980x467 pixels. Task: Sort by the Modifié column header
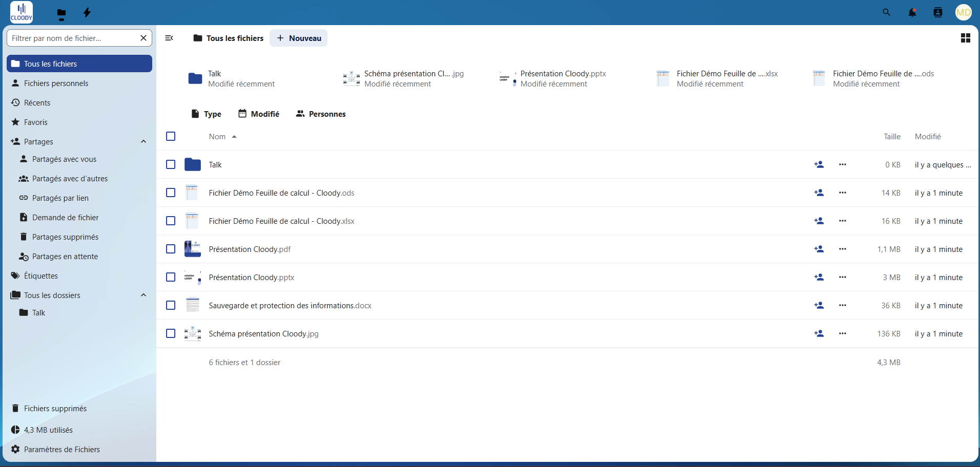(928, 137)
